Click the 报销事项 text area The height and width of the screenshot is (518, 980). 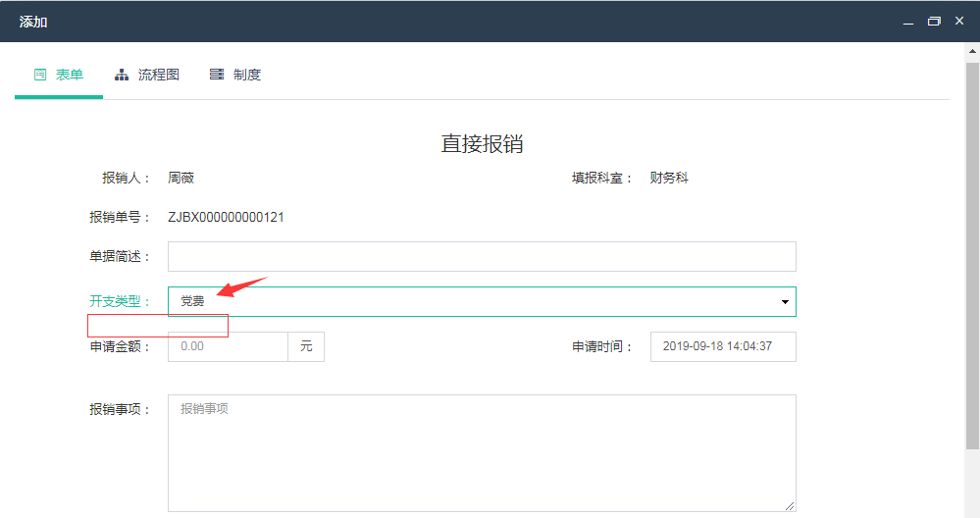click(482, 453)
